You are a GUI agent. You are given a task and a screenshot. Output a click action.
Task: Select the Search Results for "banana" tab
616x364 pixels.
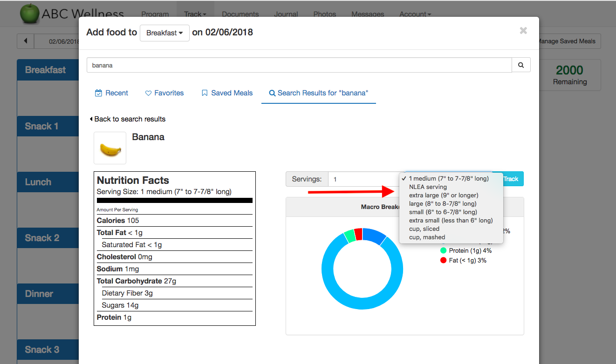coord(318,93)
